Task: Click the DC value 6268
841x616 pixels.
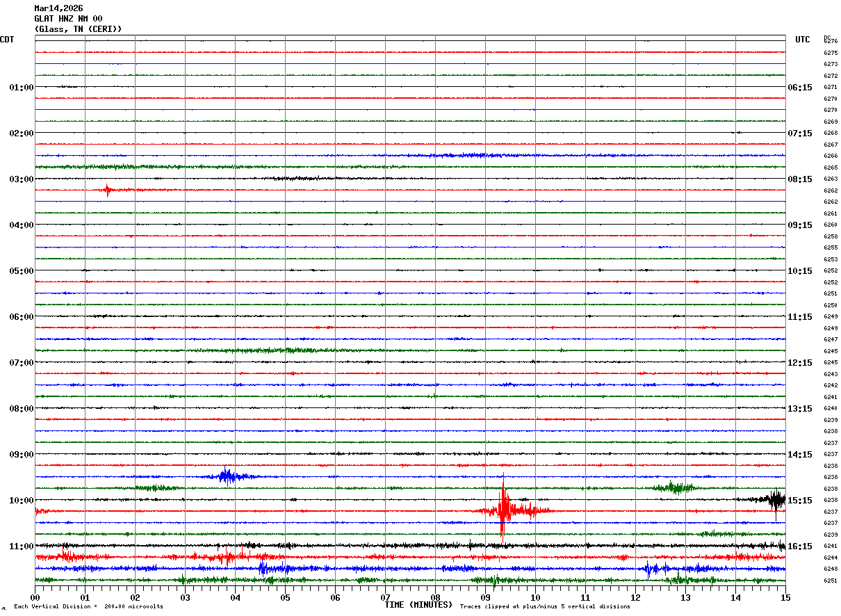Action: [831, 133]
